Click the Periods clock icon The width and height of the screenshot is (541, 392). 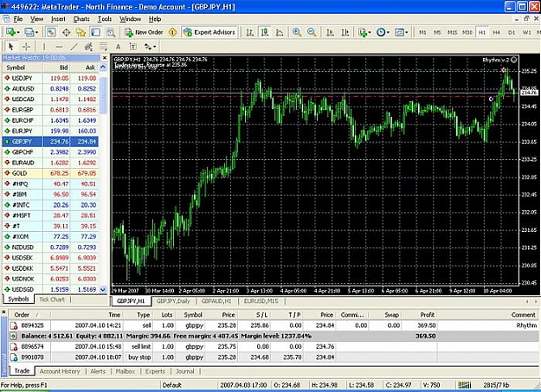coord(381,32)
